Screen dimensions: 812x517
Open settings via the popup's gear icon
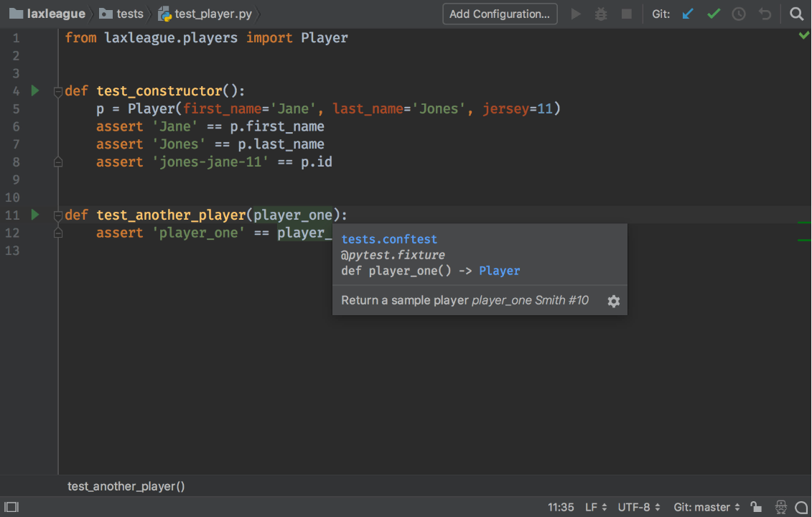pyautogui.click(x=613, y=301)
